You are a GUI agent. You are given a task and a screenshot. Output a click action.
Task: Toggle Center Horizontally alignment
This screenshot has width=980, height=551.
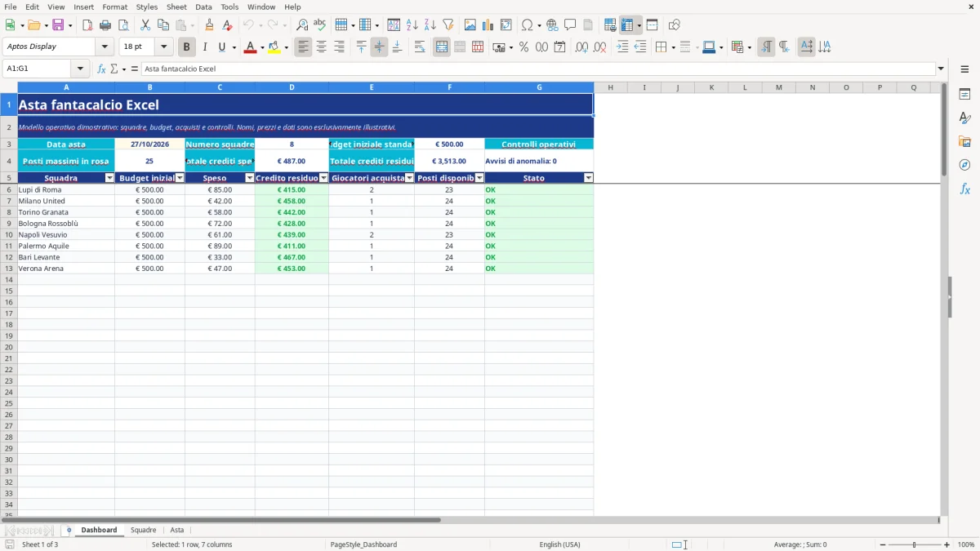322,47
